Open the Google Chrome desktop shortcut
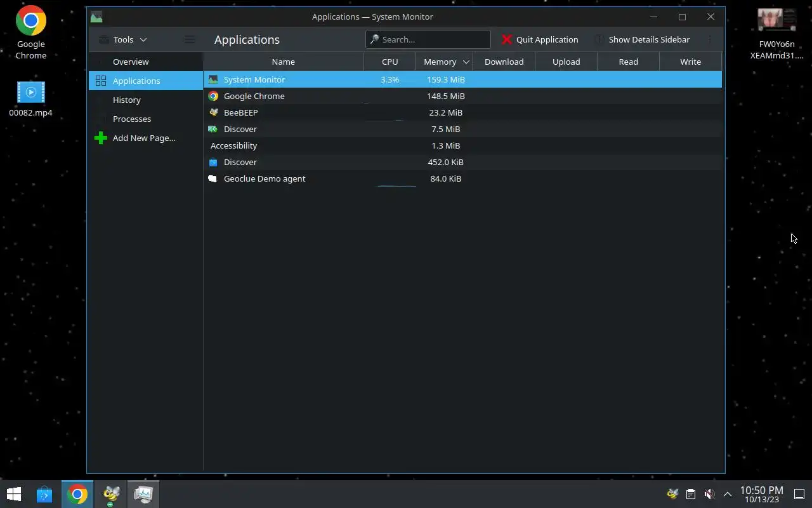The height and width of the screenshot is (508, 812). tap(30, 32)
